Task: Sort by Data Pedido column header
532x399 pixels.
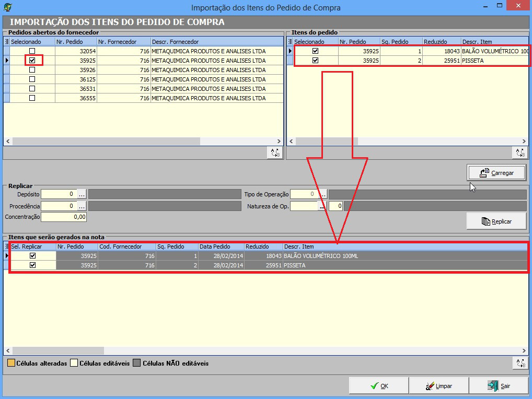Action: pyautogui.click(x=221, y=247)
